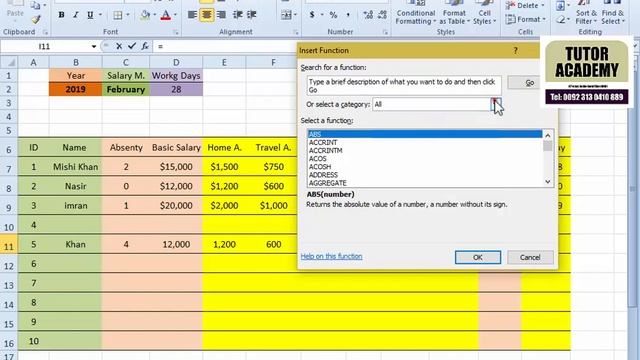Screen dimensions: 640x360
Task: Open Help on this function link
Action: pyautogui.click(x=331, y=256)
